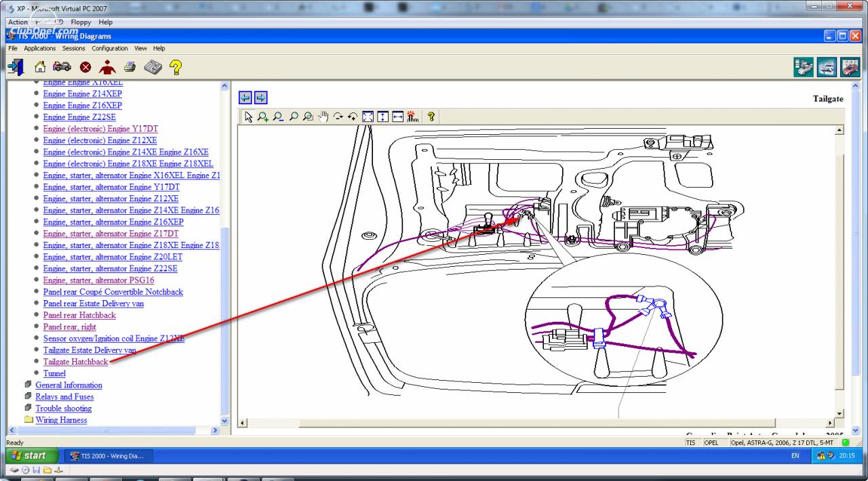
Task: Open Engine (electronic) Engine Y17DT link
Action: [100, 129]
